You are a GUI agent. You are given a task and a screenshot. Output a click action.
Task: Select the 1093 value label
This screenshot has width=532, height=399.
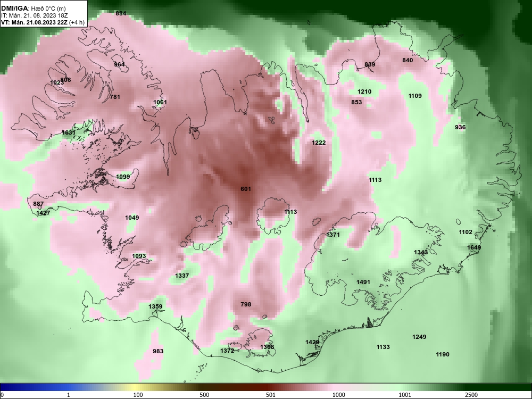click(x=139, y=256)
